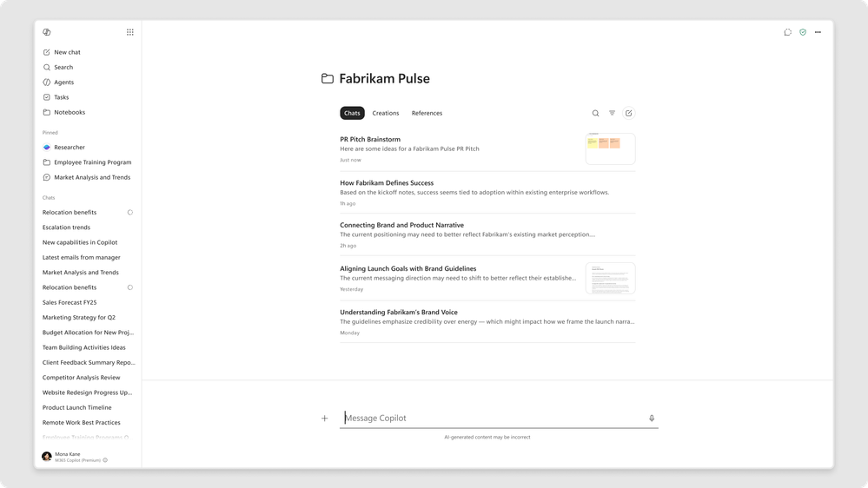The height and width of the screenshot is (488, 868).
Task: Open the apps grid launcher icon
Action: tap(130, 32)
